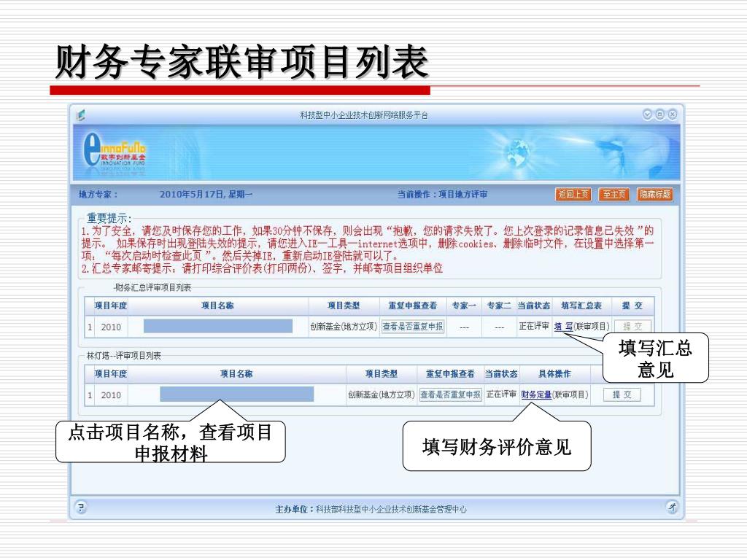Click 查看是否重复申报 in the 林灯塔 review table
Screen dimensions: 747x560
click(450, 394)
